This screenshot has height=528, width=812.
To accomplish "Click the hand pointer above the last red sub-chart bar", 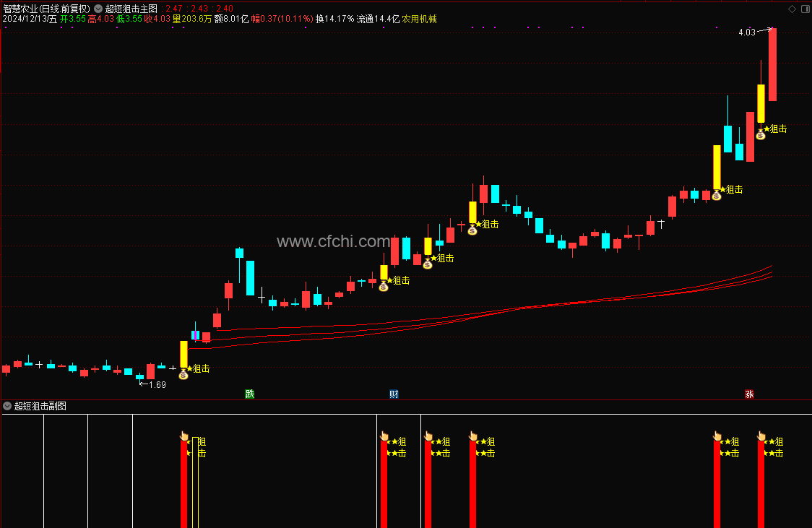I will click(x=761, y=436).
